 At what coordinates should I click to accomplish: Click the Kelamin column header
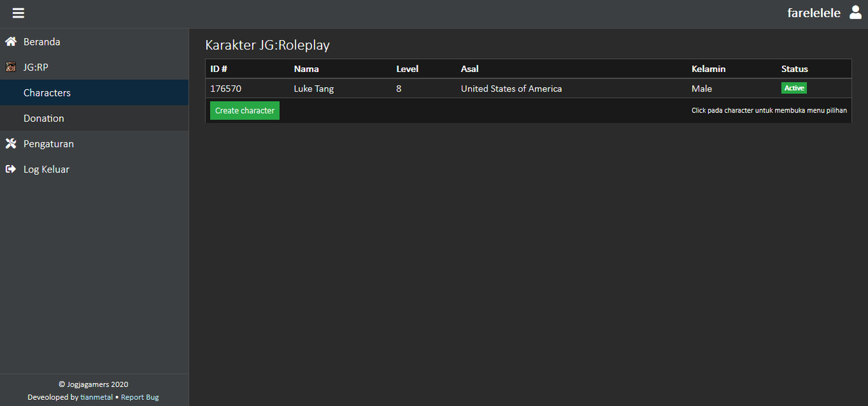pyautogui.click(x=709, y=69)
